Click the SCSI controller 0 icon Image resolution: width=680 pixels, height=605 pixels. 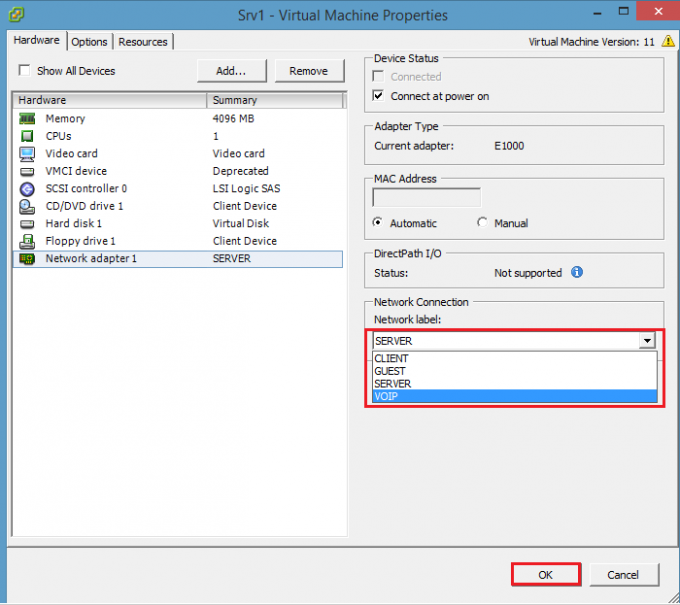(27, 189)
